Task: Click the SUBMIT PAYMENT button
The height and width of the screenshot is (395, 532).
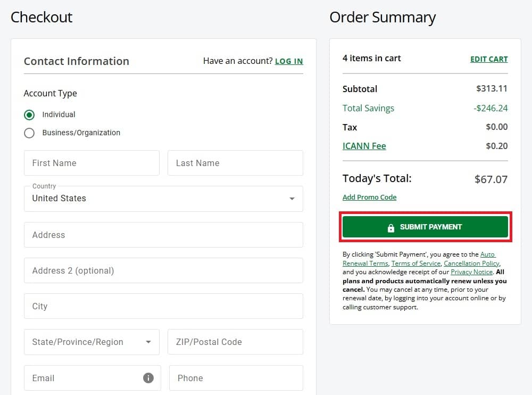Action: 425,226
